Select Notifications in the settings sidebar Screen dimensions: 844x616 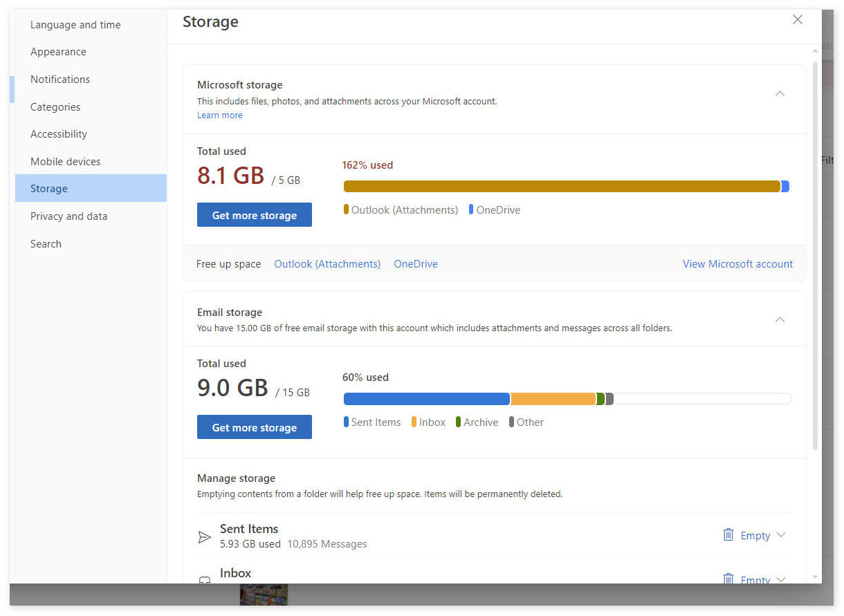tap(60, 80)
